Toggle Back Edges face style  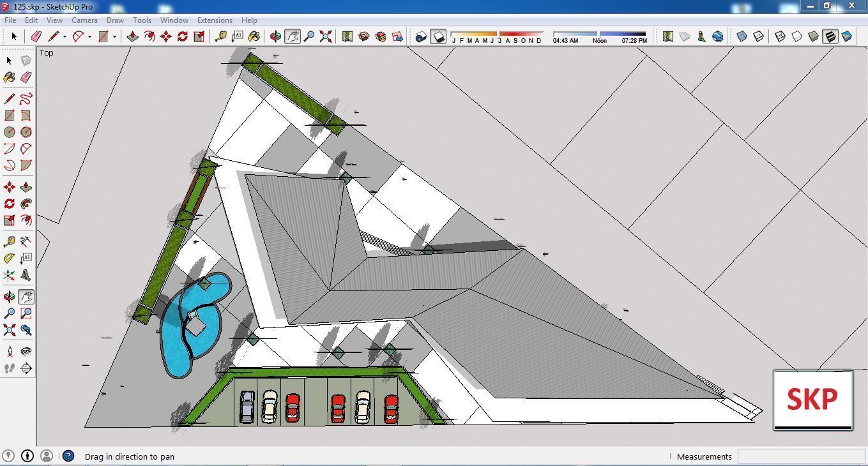(759, 36)
